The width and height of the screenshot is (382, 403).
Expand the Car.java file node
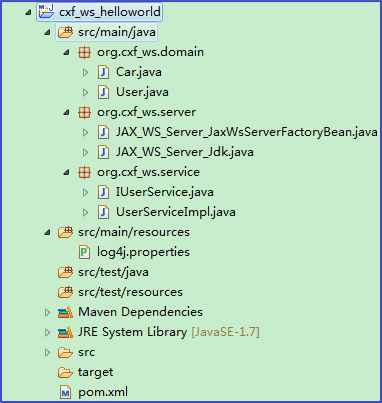coord(85,72)
